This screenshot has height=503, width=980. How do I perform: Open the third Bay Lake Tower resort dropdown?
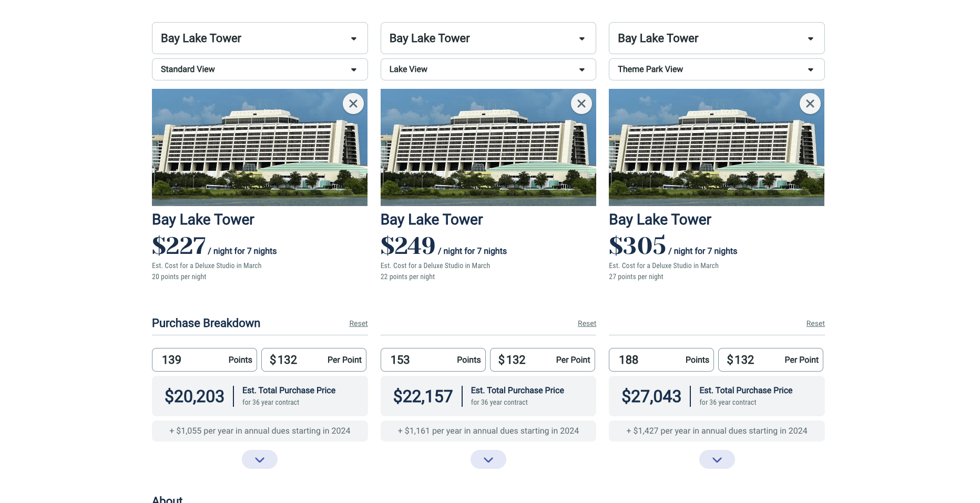pyautogui.click(x=717, y=38)
